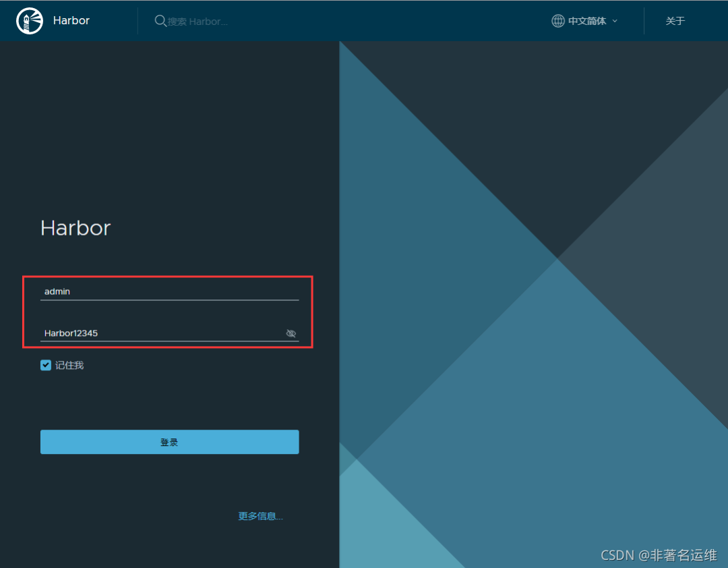Click the Harbor lighthouse logo icon
The image size is (728, 568).
click(30, 21)
